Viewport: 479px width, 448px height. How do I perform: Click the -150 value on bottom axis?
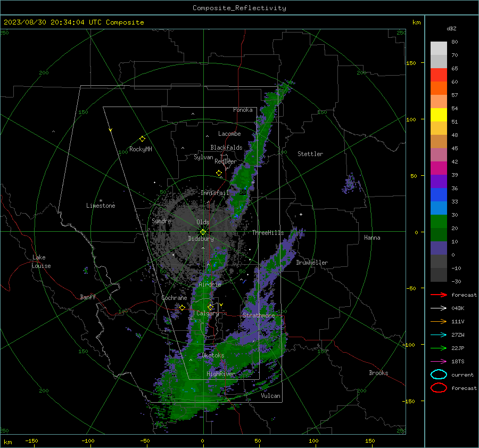[31, 441]
